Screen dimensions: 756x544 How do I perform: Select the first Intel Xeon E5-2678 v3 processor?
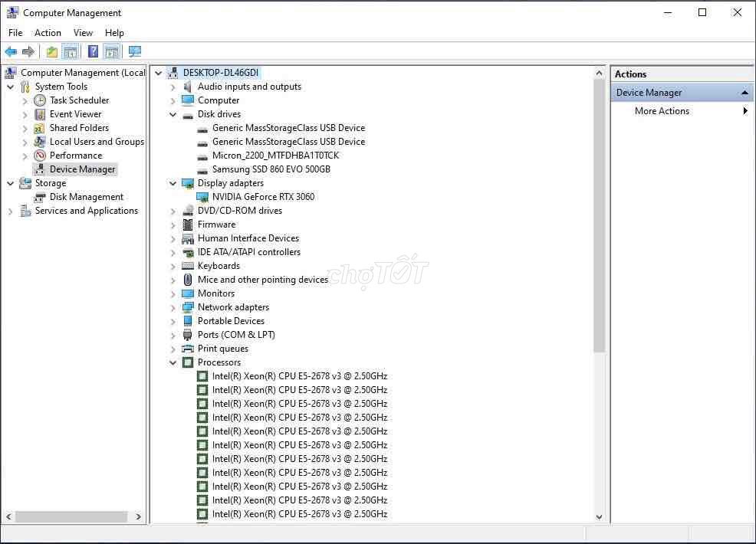click(300, 376)
